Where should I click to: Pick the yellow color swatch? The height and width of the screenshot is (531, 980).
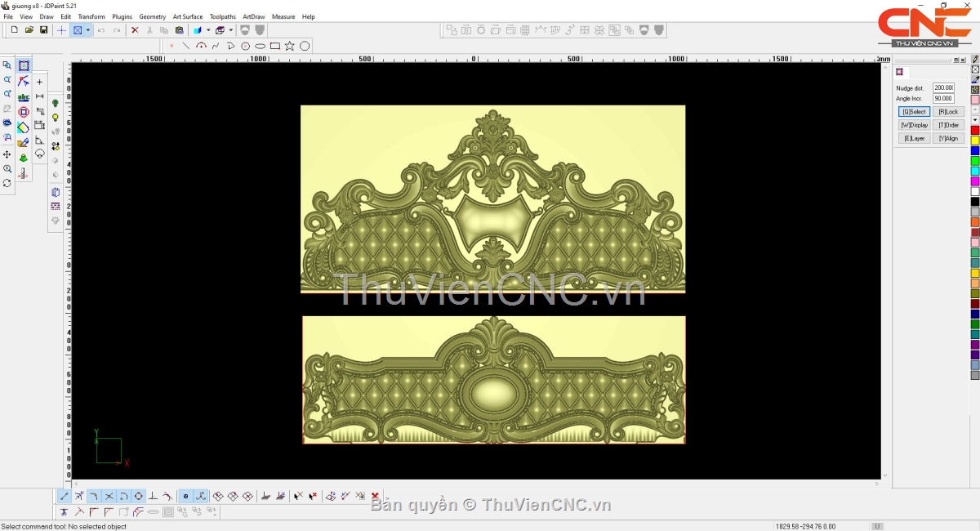[x=975, y=141]
